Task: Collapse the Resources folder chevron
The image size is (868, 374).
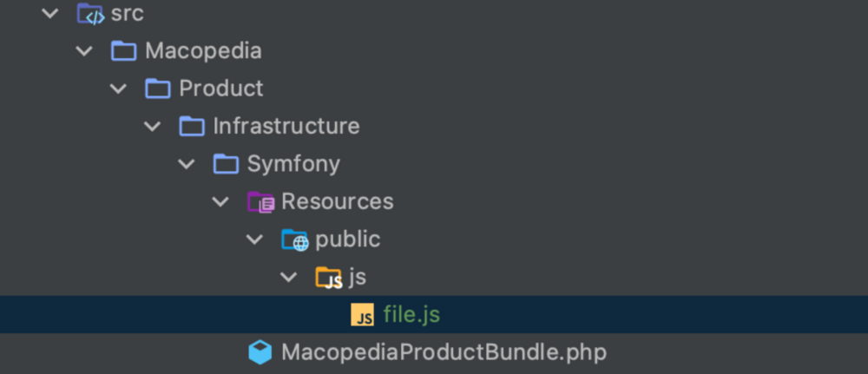Action: click(x=220, y=202)
